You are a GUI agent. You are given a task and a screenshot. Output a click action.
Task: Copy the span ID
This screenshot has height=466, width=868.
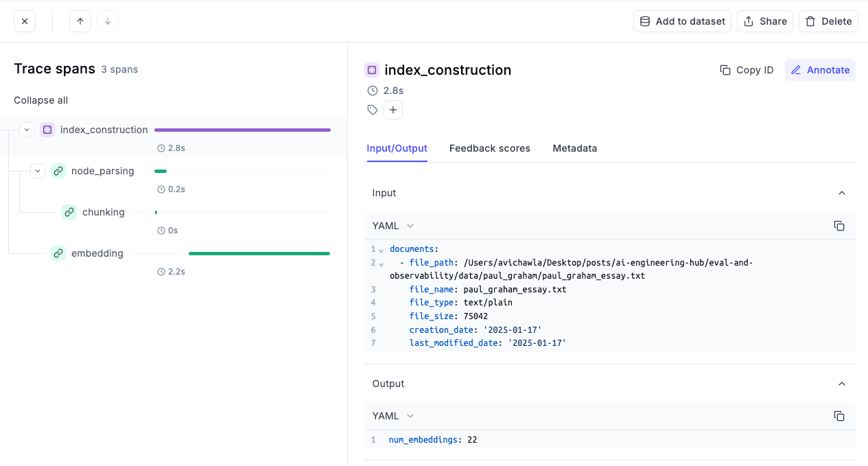(747, 70)
